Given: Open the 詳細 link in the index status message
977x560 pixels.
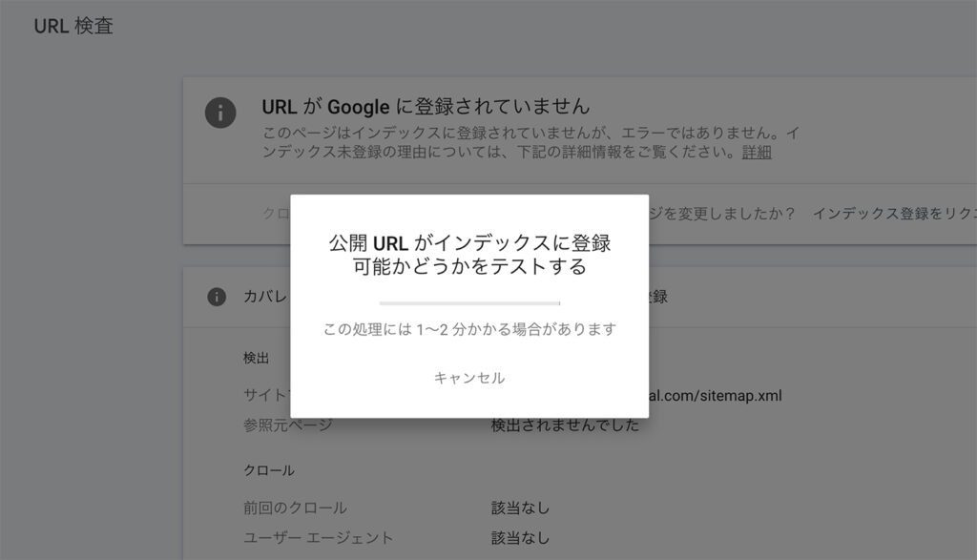Looking at the screenshot, I should click(x=757, y=152).
